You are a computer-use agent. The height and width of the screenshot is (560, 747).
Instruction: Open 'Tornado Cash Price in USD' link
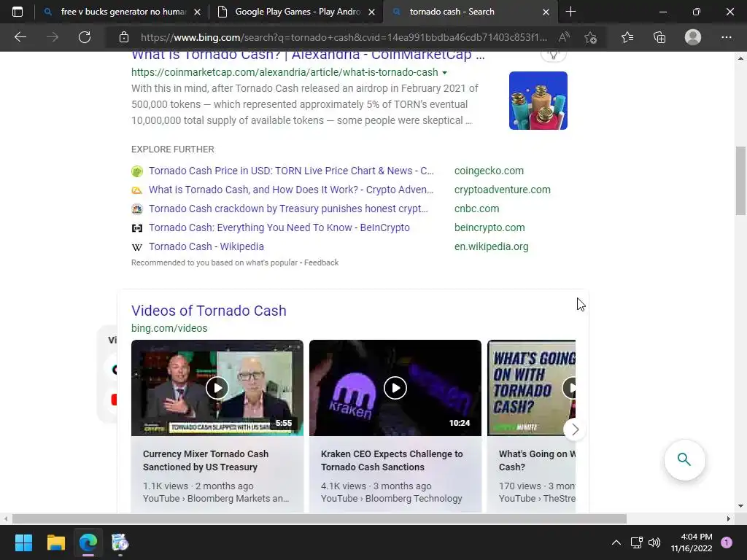coord(291,171)
